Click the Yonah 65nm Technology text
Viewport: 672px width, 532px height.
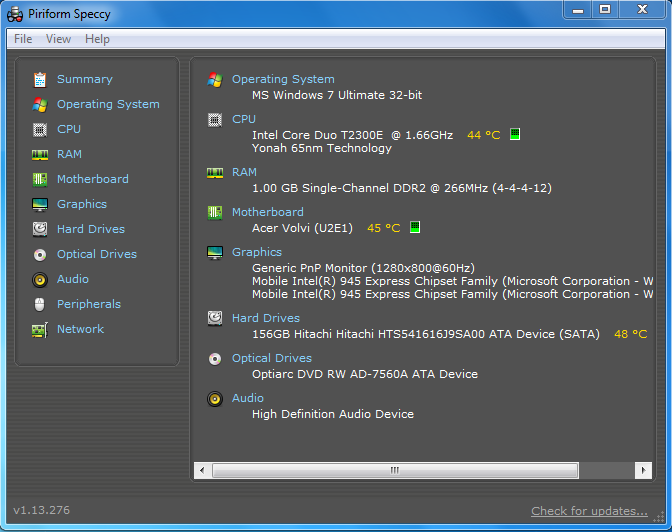pyautogui.click(x=322, y=148)
